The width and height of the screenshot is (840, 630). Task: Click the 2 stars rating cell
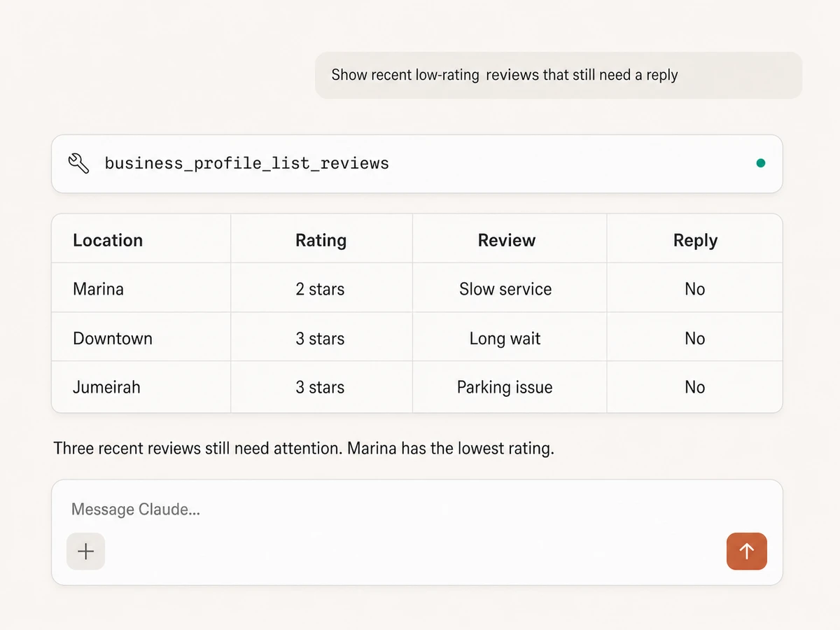322,288
